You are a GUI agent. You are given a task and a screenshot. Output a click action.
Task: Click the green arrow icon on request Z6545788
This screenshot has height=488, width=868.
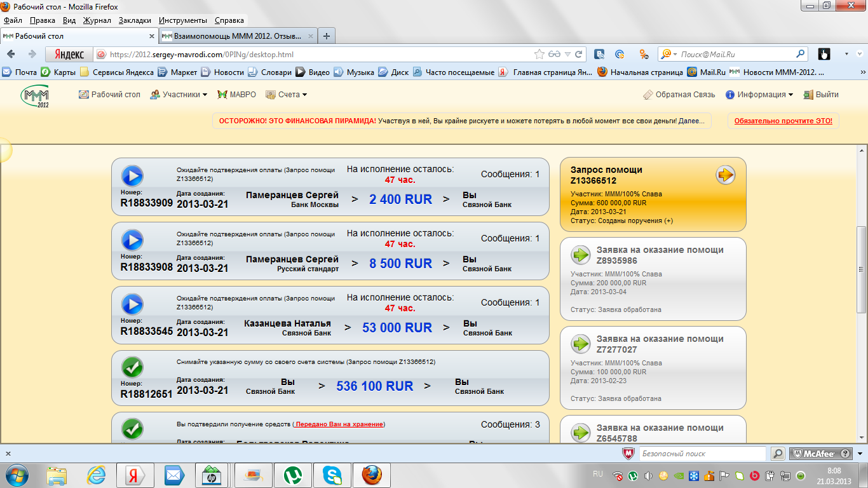pos(581,433)
